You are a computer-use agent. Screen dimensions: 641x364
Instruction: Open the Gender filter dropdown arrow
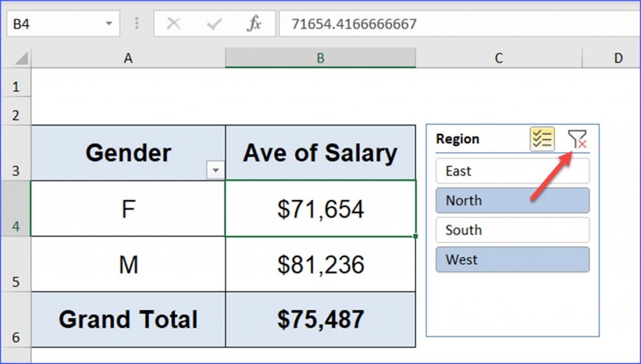click(215, 171)
